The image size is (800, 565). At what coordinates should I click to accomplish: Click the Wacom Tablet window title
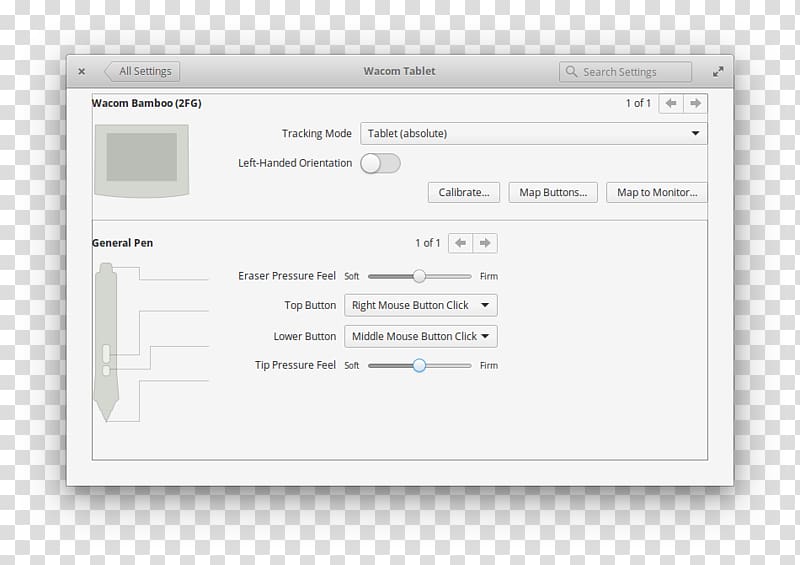point(399,71)
